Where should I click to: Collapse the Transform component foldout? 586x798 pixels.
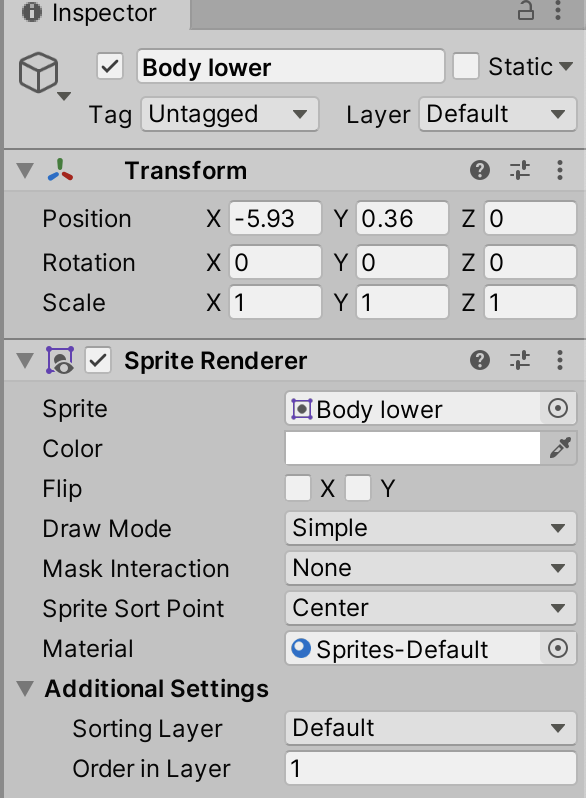click(x=25, y=170)
